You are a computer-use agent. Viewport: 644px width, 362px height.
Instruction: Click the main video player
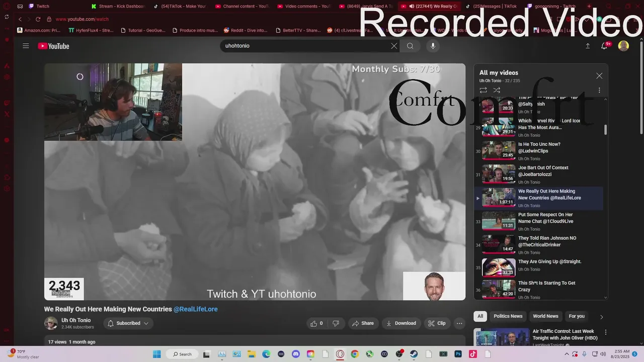point(255,182)
